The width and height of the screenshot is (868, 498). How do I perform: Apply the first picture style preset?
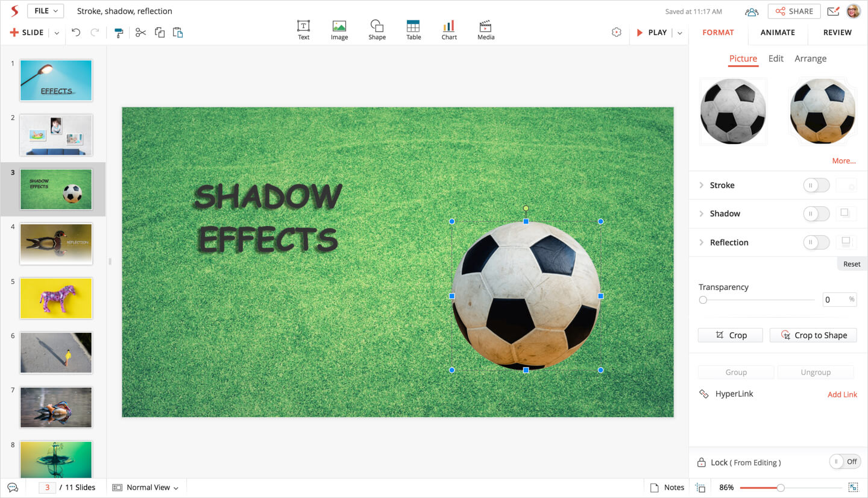point(733,112)
